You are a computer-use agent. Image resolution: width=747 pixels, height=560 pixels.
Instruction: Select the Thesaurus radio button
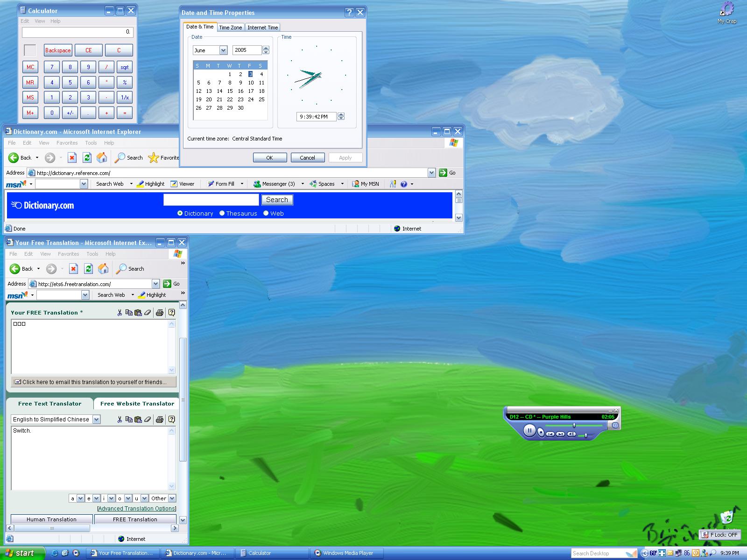222,213
